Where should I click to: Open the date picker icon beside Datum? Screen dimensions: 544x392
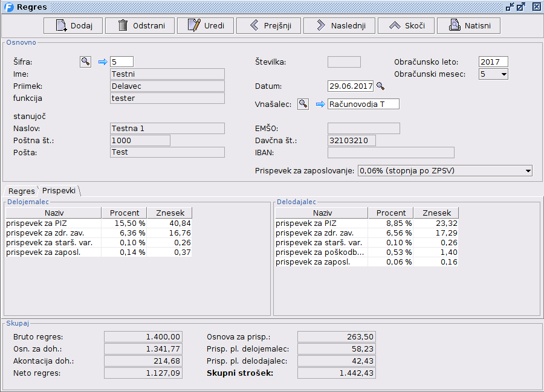(x=380, y=86)
